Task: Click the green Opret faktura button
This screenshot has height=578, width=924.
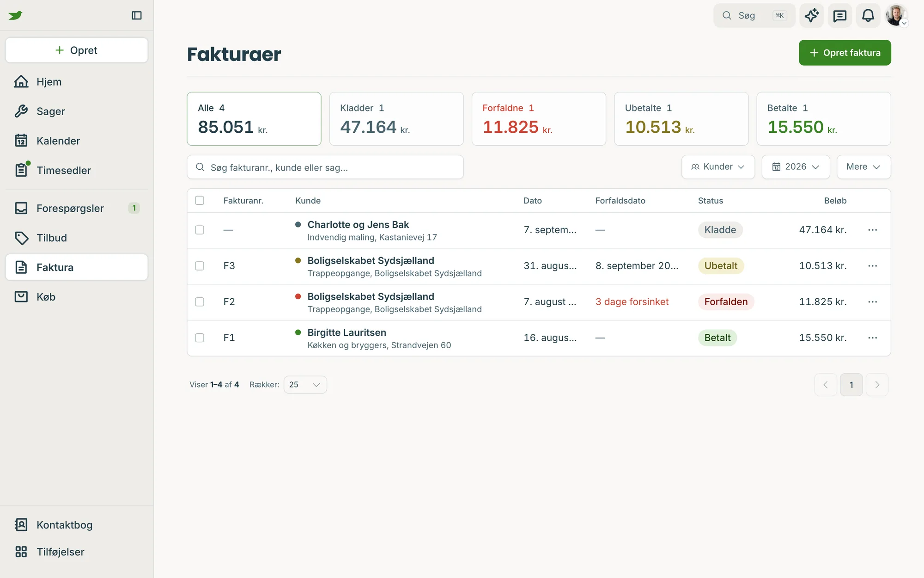Action: (845, 53)
